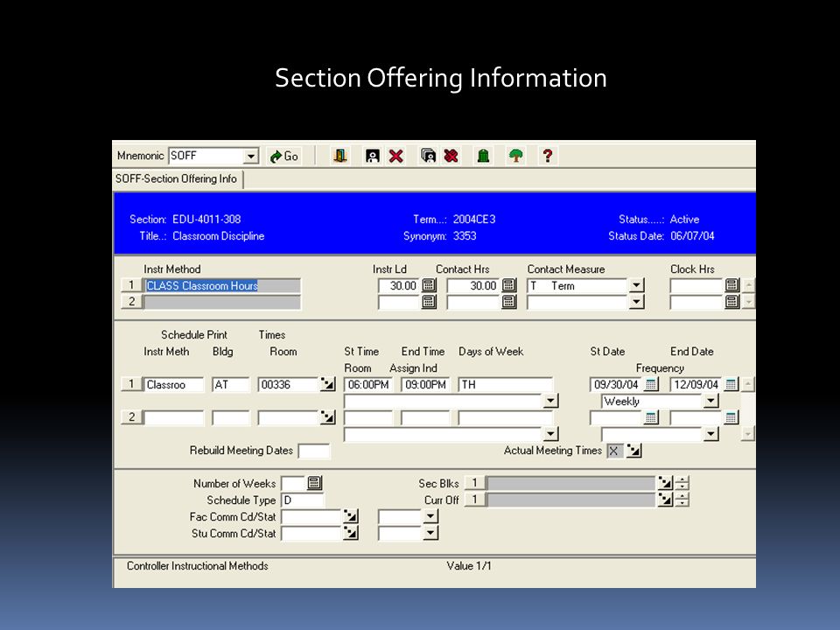The height and width of the screenshot is (630, 840).
Task: Click the Fac Comm Cd/Stat code field
Action: point(311,517)
